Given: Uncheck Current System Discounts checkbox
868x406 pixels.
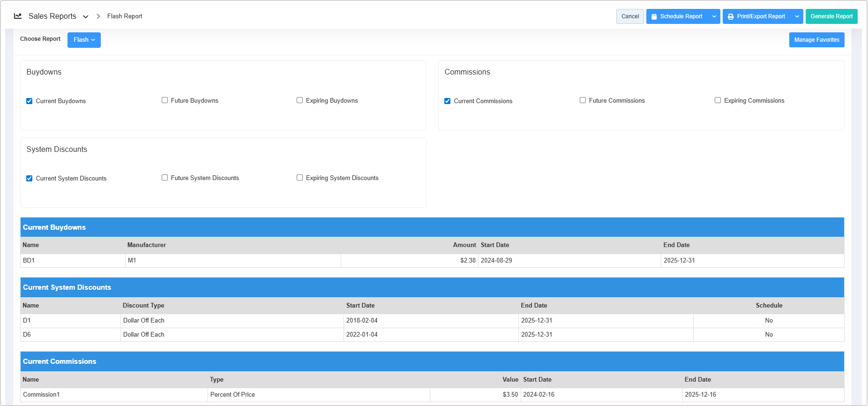Looking at the screenshot, I should click(x=30, y=178).
